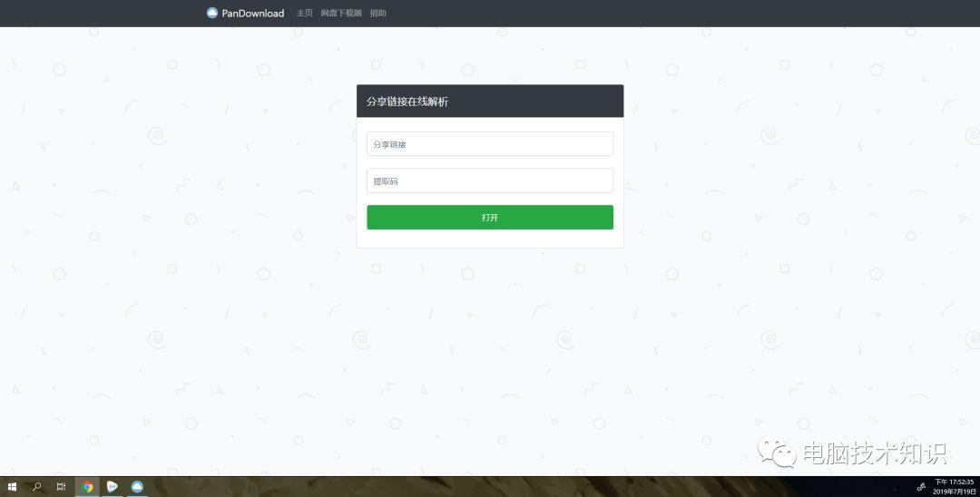Viewport: 980px width, 497px height.
Task: Open the 捐助 nav link
Action: (378, 13)
